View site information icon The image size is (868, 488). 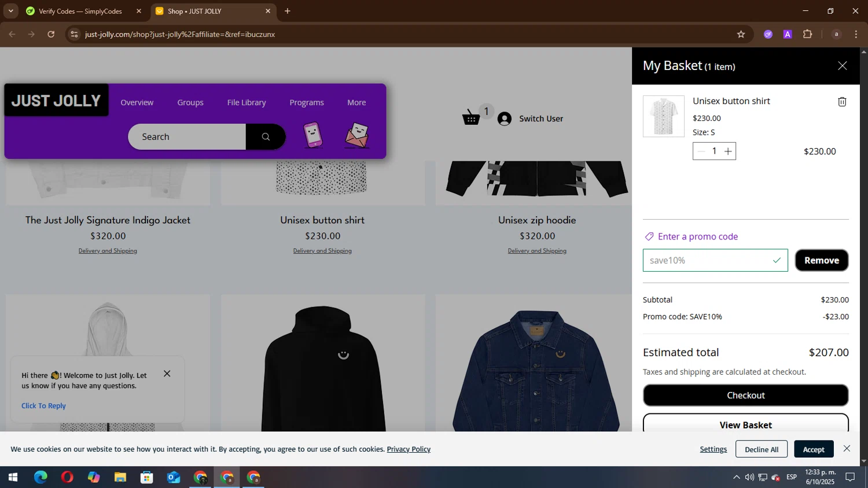[x=73, y=34]
